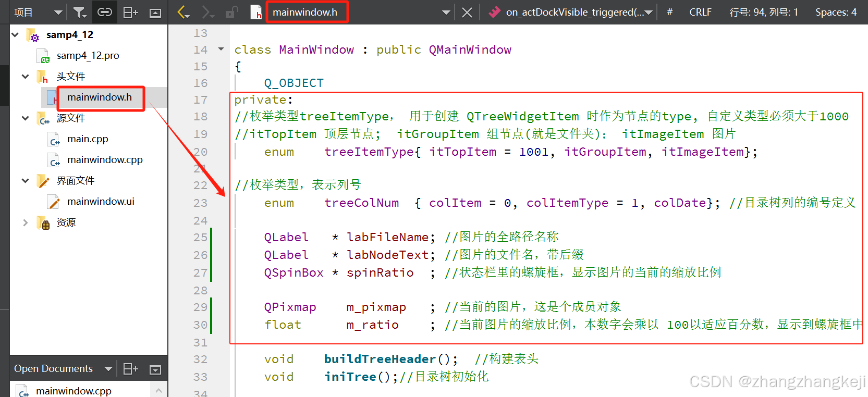Screen dimensions: 868x397
Task: Collapse the 头文件 headers folder
Action: coord(25,76)
